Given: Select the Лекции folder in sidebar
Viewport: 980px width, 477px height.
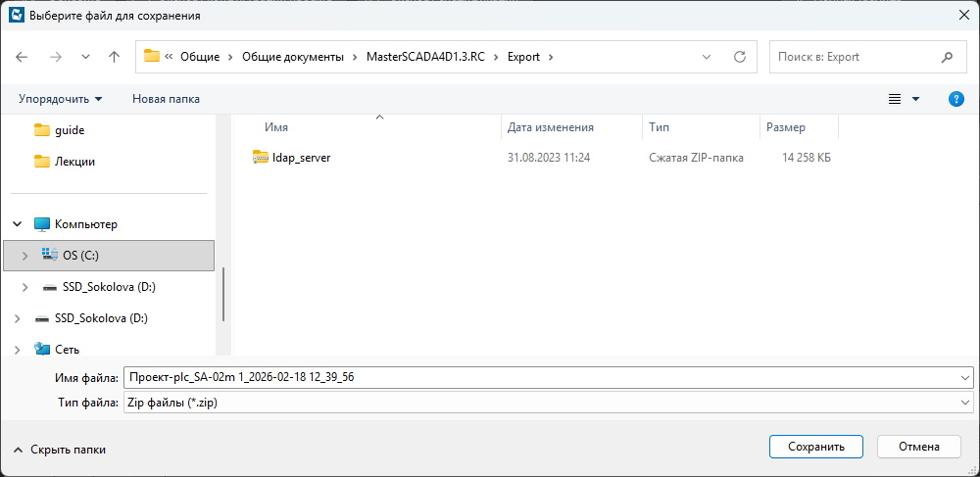Looking at the screenshot, I should tap(65, 161).
